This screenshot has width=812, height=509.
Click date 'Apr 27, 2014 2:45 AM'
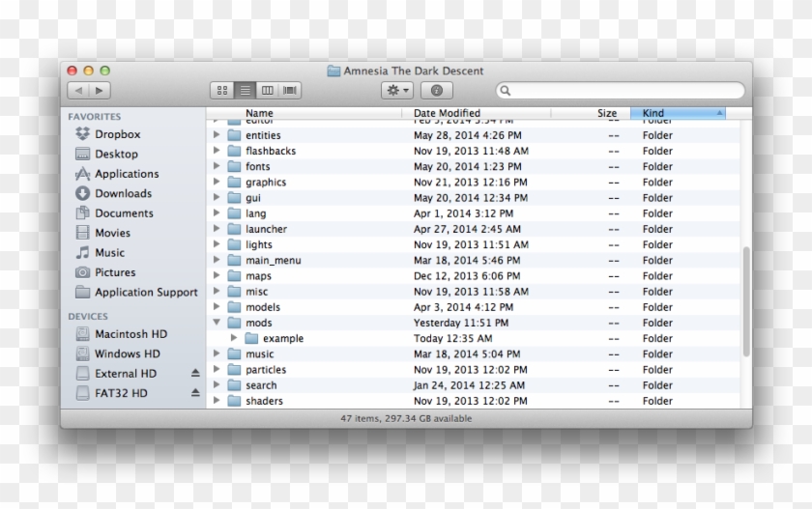tap(467, 229)
